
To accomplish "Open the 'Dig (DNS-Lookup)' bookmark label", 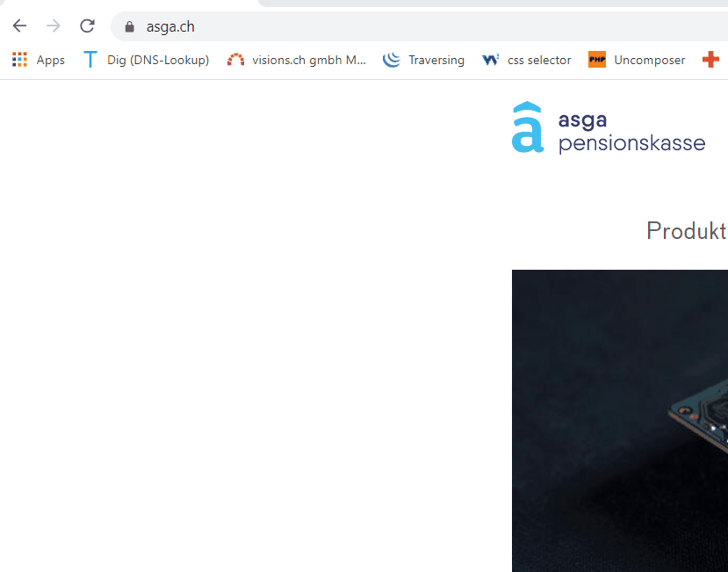I will (158, 60).
